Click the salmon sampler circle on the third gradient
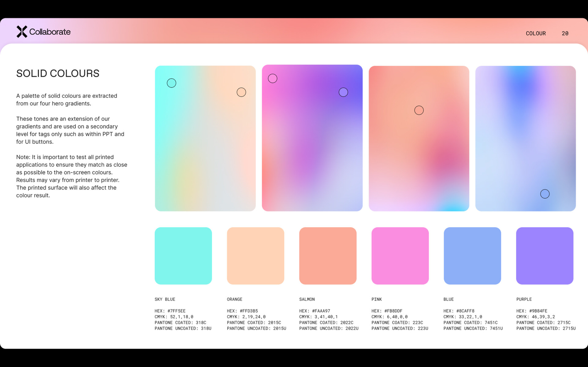588x367 pixels. click(x=419, y=110)
